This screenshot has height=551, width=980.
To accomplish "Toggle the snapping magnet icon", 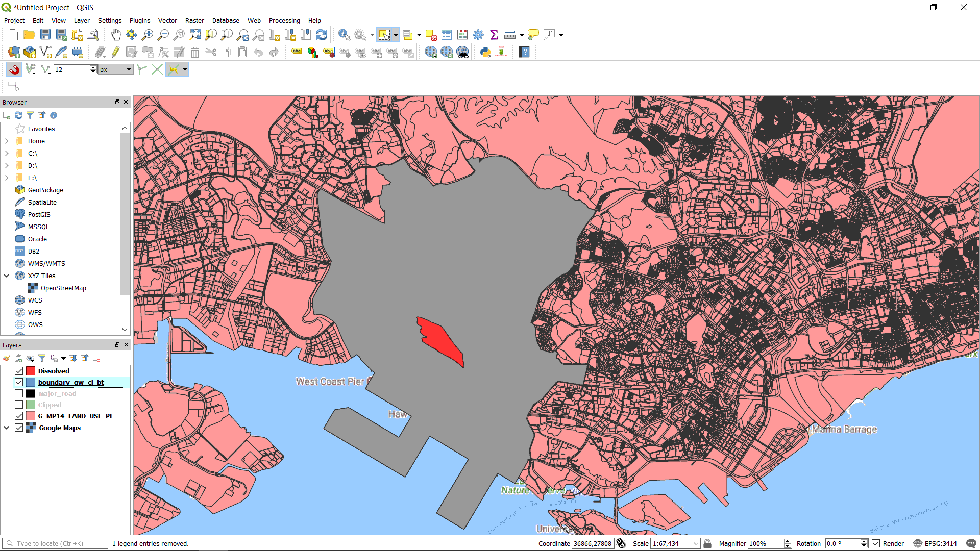I will [x=14, y=69].
